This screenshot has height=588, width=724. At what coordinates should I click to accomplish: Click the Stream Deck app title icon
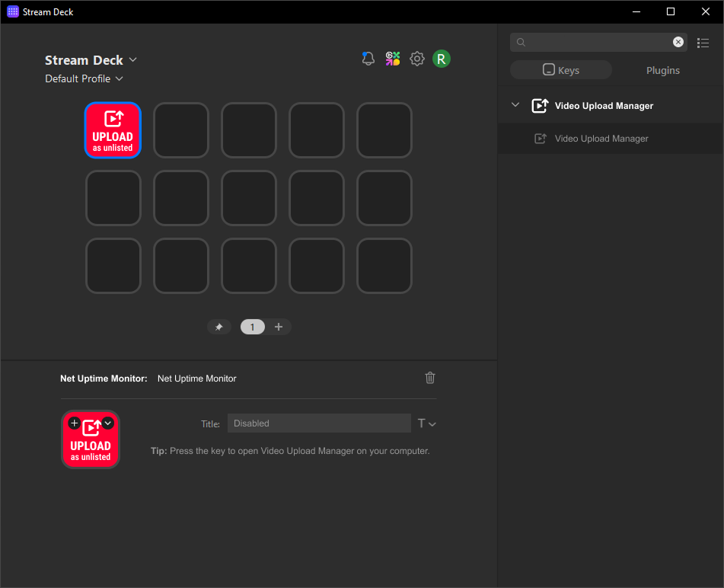pyautogui.click(x=13, y=11)
